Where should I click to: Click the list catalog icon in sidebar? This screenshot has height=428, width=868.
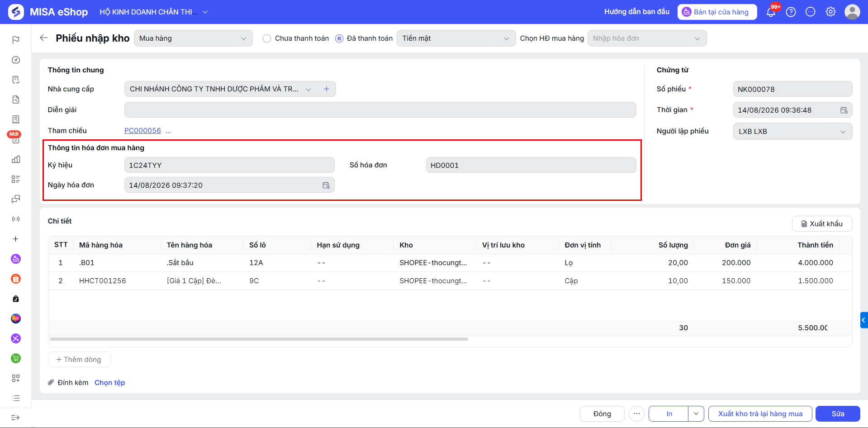(x=16, y=179)
